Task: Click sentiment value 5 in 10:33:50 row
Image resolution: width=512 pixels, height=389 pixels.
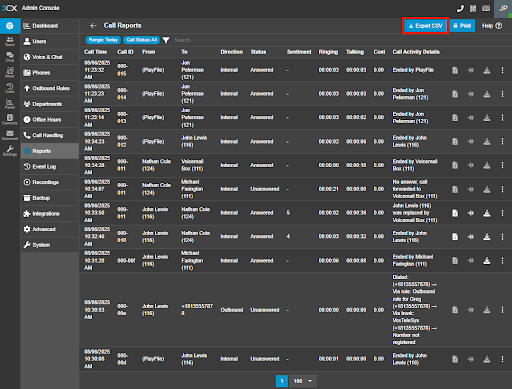Action: (x=288, y=213)
